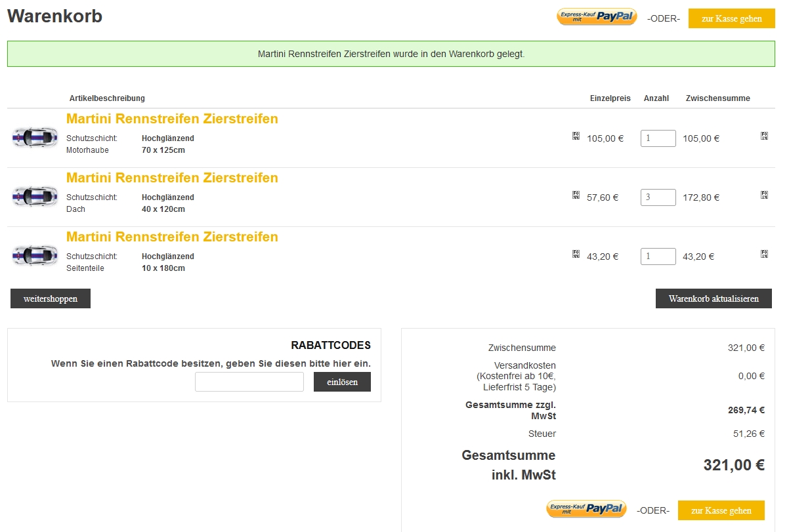
Task: Click edit icon for Motorhaube 70 x 125cm item
Action: click(576, 136)
